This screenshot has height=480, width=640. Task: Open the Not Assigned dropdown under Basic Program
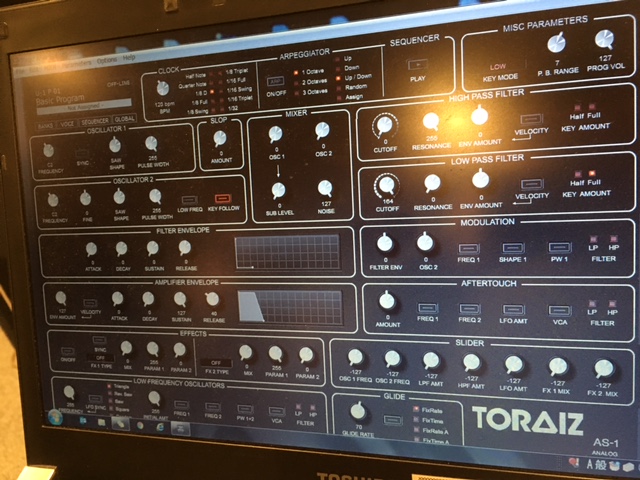pyautogui.click(x=84, y=105)
